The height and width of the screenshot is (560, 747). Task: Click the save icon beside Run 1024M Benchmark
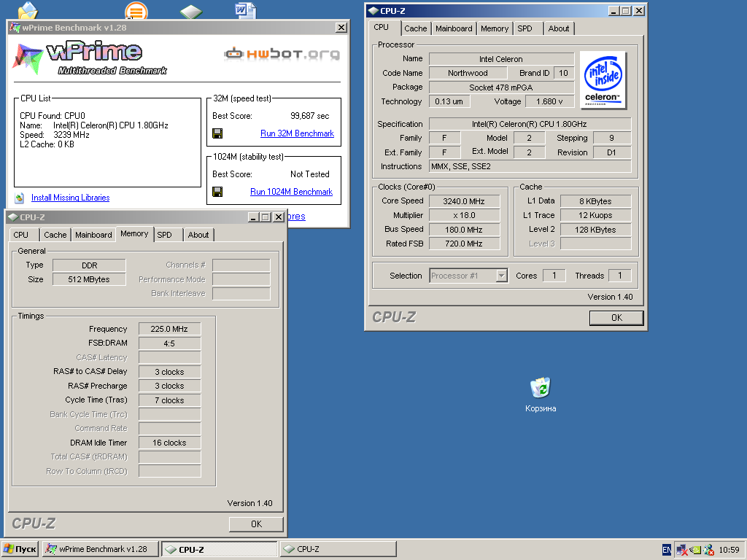tap(217, 192)
